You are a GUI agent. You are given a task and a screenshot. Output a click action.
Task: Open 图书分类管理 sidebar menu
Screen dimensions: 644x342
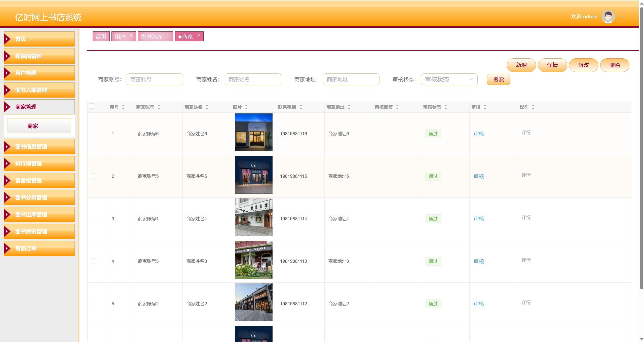[39, 197]
